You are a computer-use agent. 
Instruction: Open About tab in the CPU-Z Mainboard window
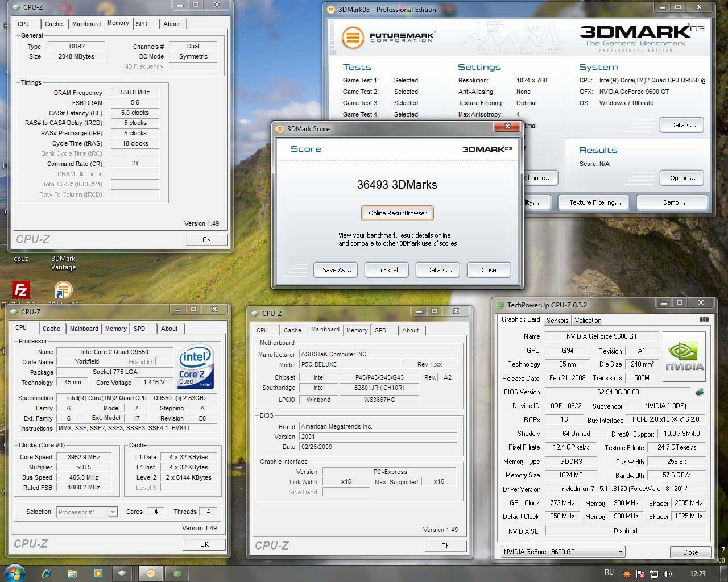click(411, 330)
